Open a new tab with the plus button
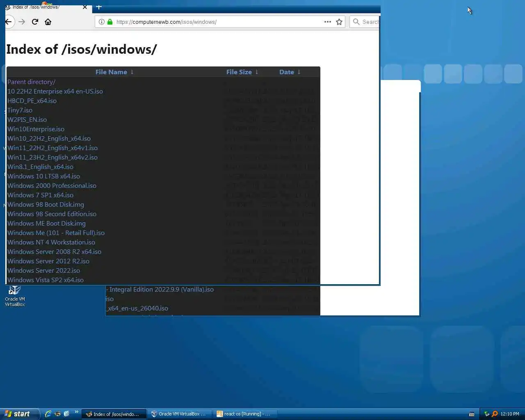 pyautogui.click(x=99, y=7)
